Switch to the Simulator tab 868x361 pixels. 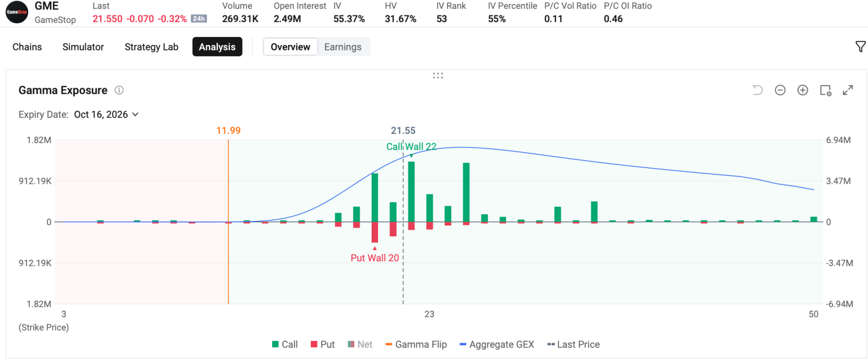click(83, 47)
